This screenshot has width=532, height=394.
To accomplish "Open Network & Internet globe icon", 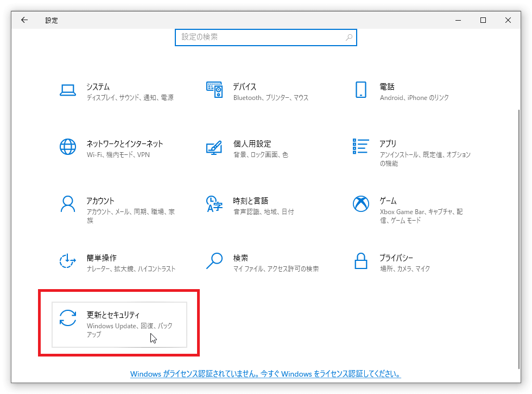I will coord(67,147).
